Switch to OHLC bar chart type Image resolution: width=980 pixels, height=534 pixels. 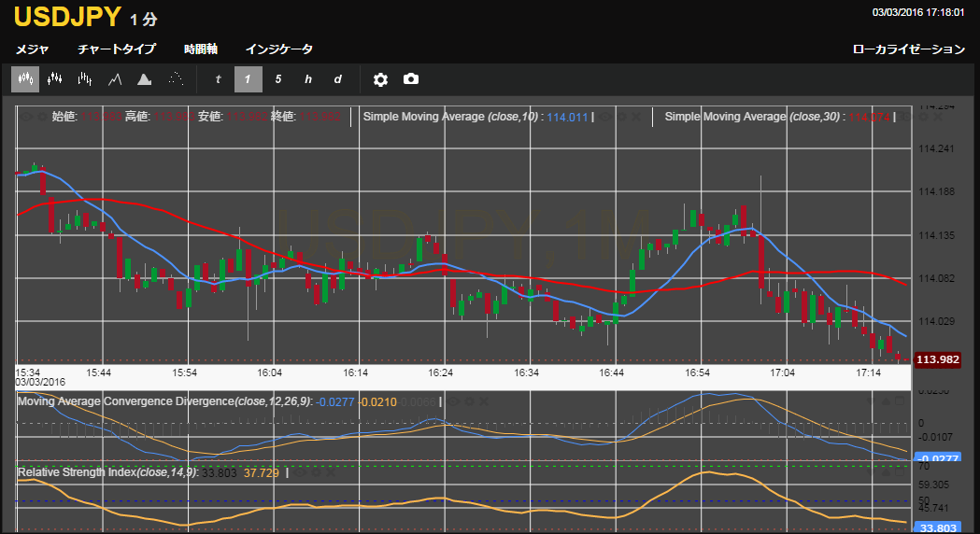pos(85,79)
